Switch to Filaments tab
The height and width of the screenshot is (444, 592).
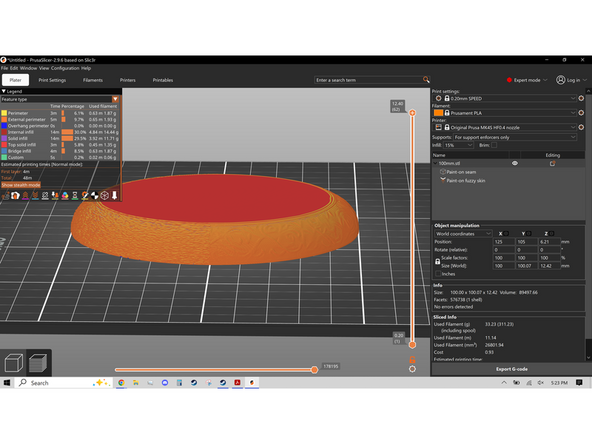[92, 80]
